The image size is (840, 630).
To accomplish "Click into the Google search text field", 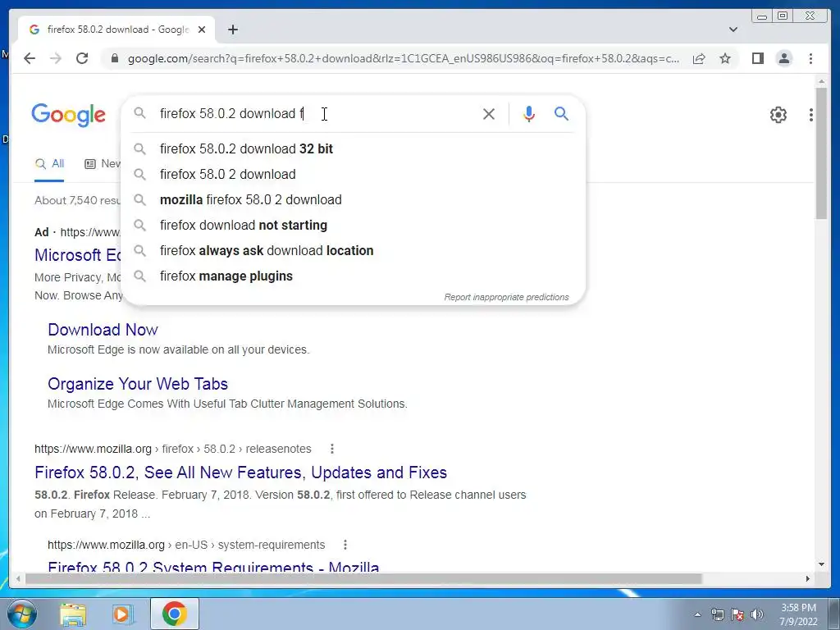I will (x=316, y=113).
